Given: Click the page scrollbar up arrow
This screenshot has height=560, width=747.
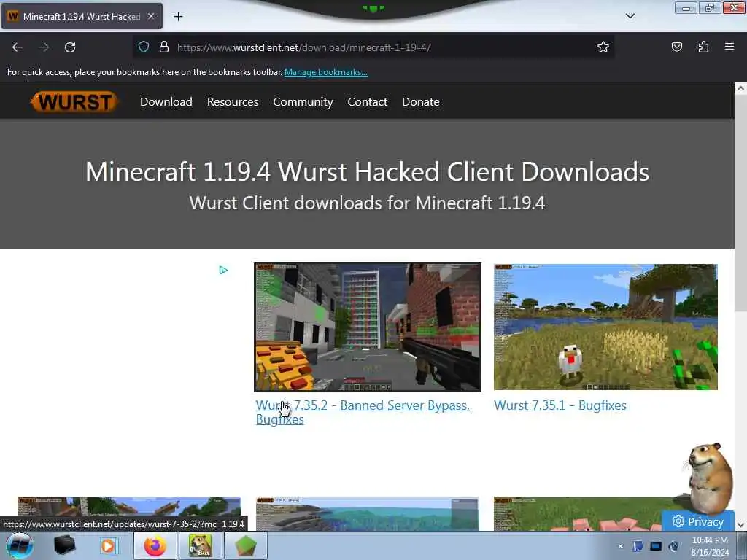Looking at the screenshot, I should click(740, 88).
